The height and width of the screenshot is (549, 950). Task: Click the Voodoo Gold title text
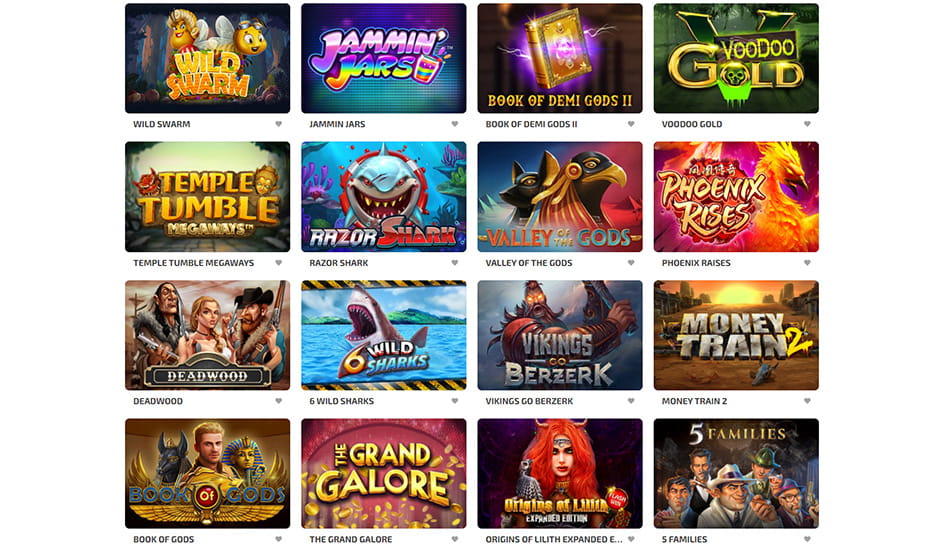692,124
